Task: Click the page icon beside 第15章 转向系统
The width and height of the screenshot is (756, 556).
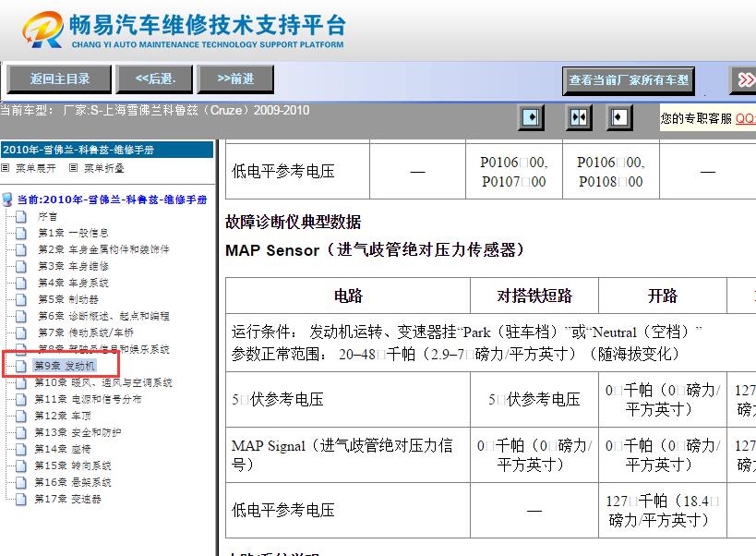Action: (20, 465)
